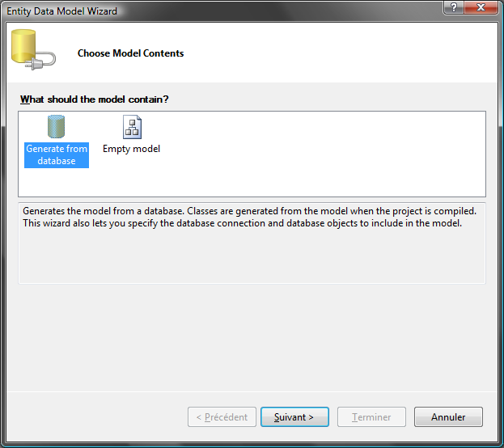Cancel the wizard with Annuler
Screen dimensions: 504x448
coord(448,417)
